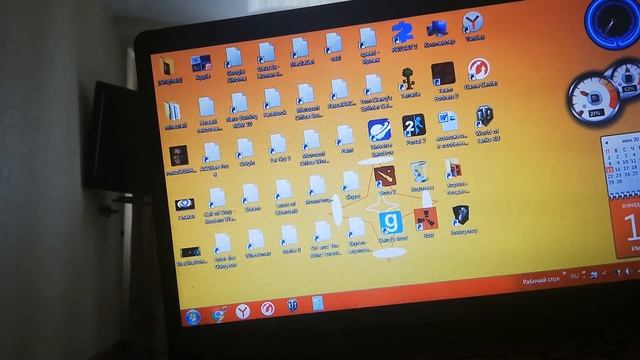Screen dimensions: 640x360
Task: Open the Рабочий стол taskbar toolbar
Action: [x=540, y=280]
